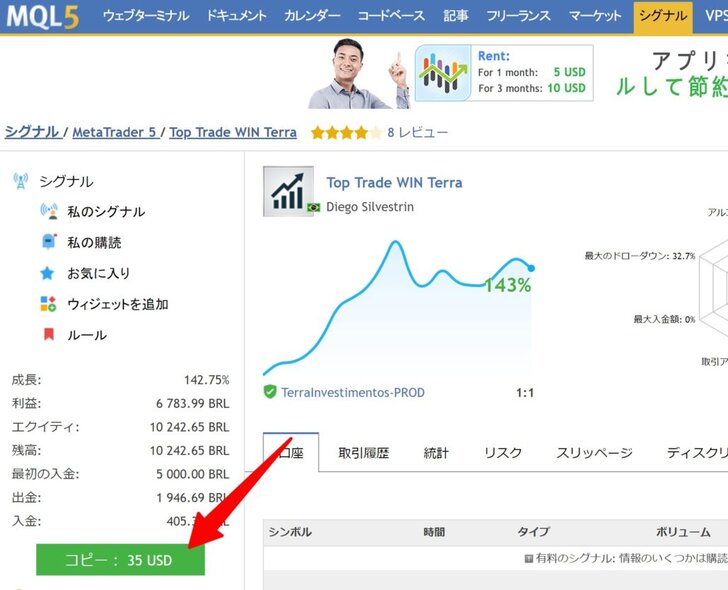Click the signal avatar chart icon
This screenshot has height=590, width=728.
click(x=288, y=191)
